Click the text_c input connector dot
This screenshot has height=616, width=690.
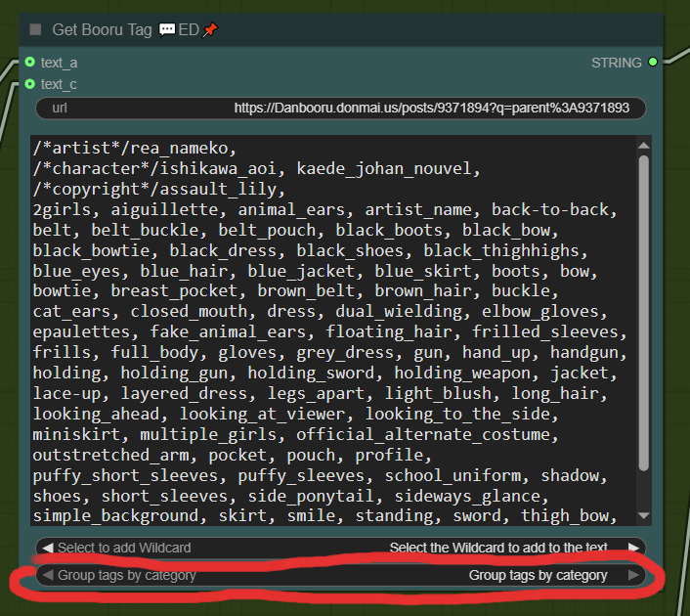click(x=30, y=84)
